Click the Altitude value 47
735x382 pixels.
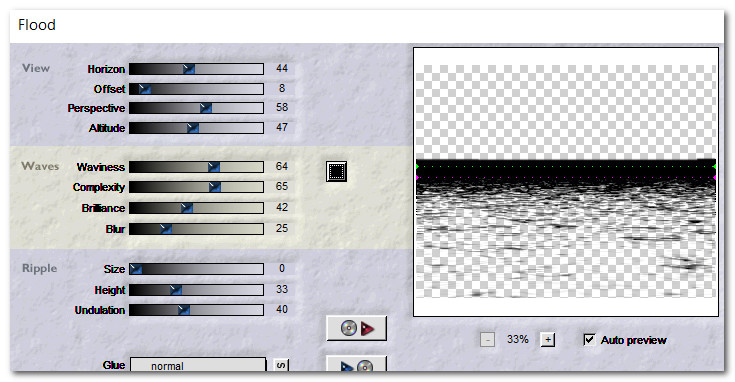click(x=282, y=127)
